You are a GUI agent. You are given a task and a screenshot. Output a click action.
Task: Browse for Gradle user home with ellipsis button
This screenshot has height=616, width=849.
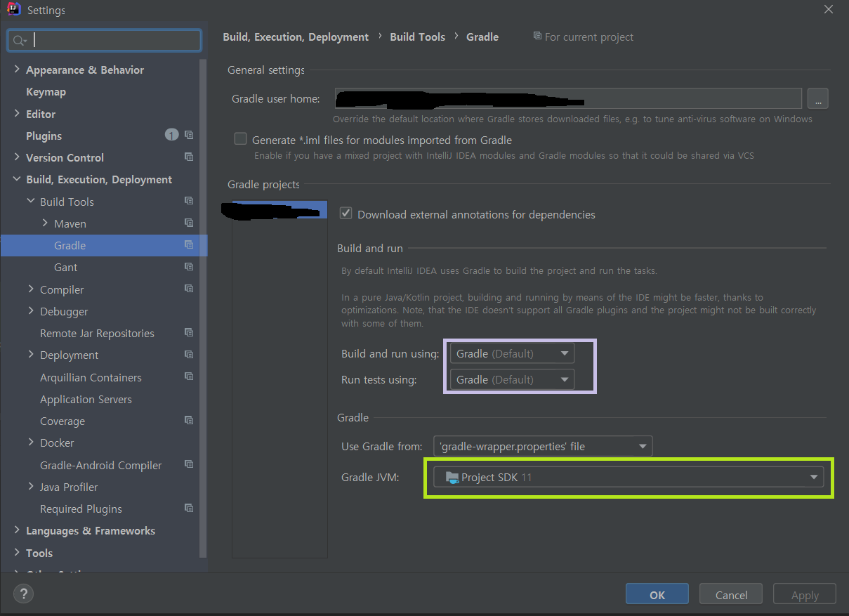(817, 98)
